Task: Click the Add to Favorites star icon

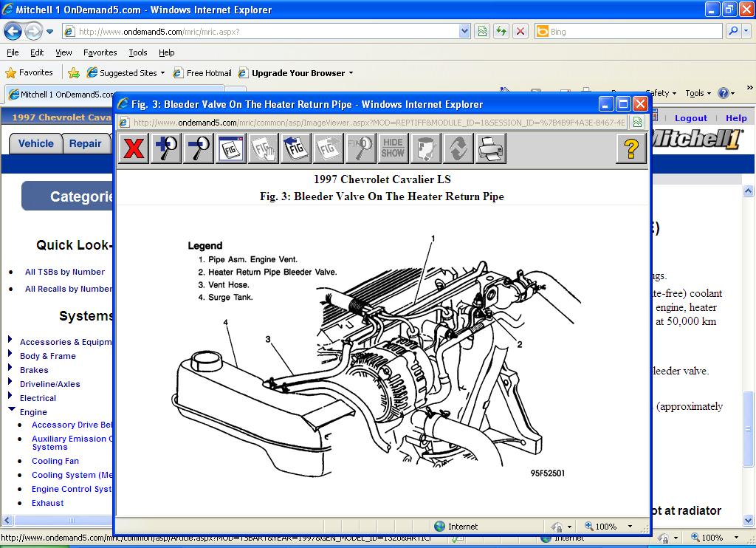Action: 74,73
